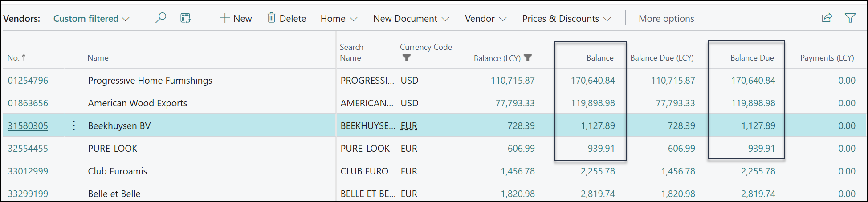The height and width of the screenshot is (202, 868).
Task: Click balance 119,898.98 for American Wood Exports
Action: (592, 103)
